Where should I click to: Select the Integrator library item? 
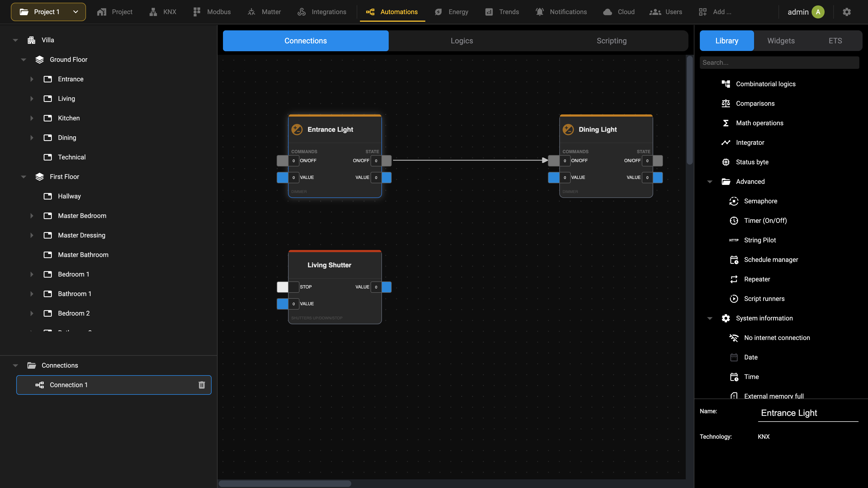click(x=750, y=142)
